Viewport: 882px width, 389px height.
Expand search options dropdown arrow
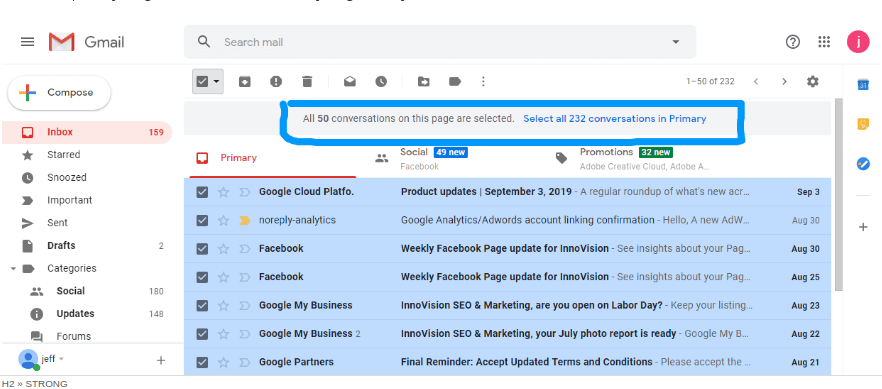[x=676, y=42]
